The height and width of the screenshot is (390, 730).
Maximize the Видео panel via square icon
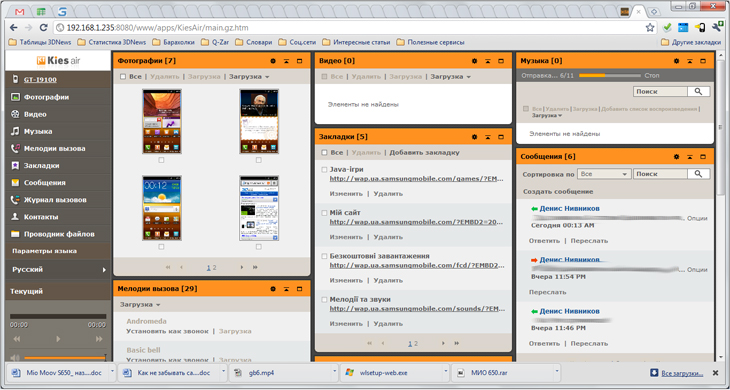click(501, 61)
